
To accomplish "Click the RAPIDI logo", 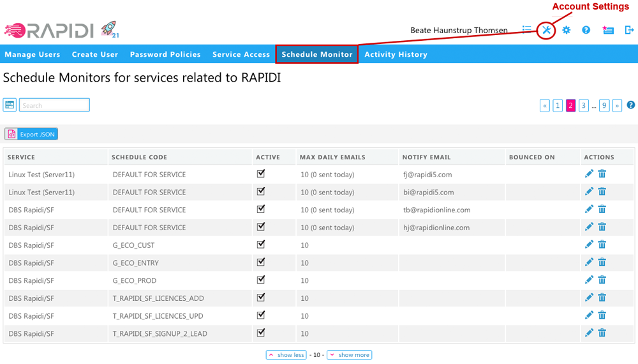I will 49,31.
